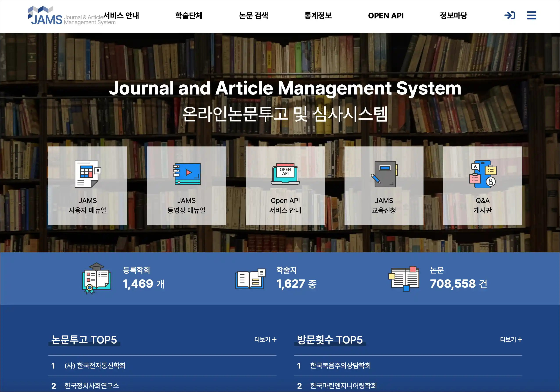Image resolution: width=560 pixels, height=392 pixels.
Task: Open the 통계정보 menu
Action: point(318,16)
